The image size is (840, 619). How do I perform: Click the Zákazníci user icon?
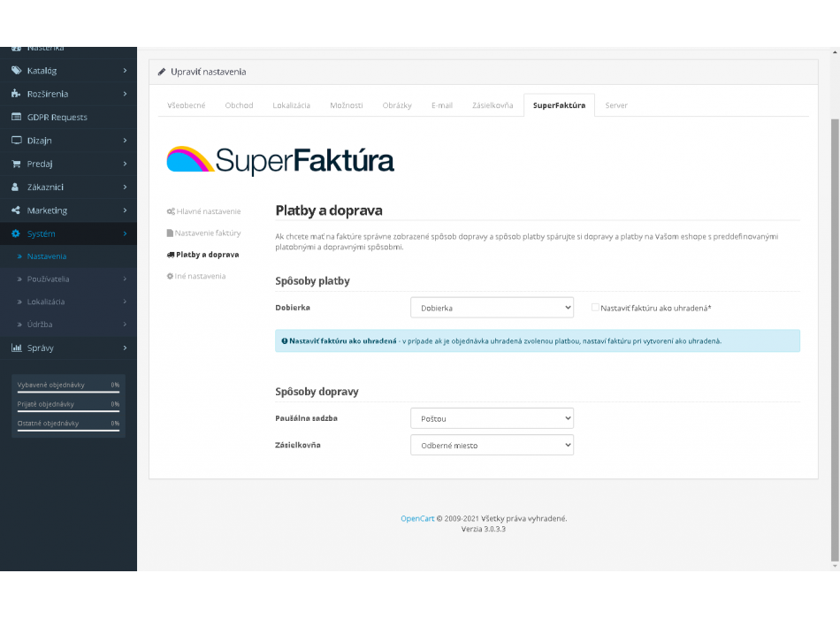click(16, 187)
